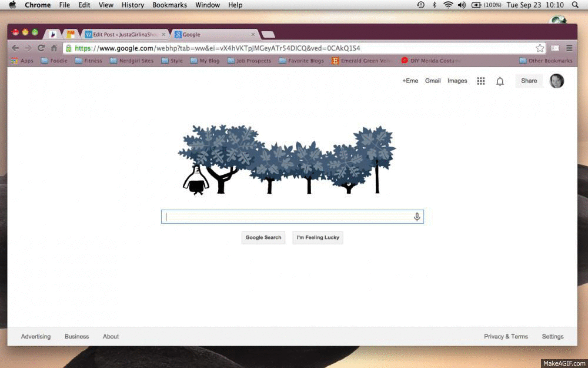Screen dimensions: 588x368
Task: Switch to the Edit Post tab
Action: pyautogui.click(x=125, y=35)
